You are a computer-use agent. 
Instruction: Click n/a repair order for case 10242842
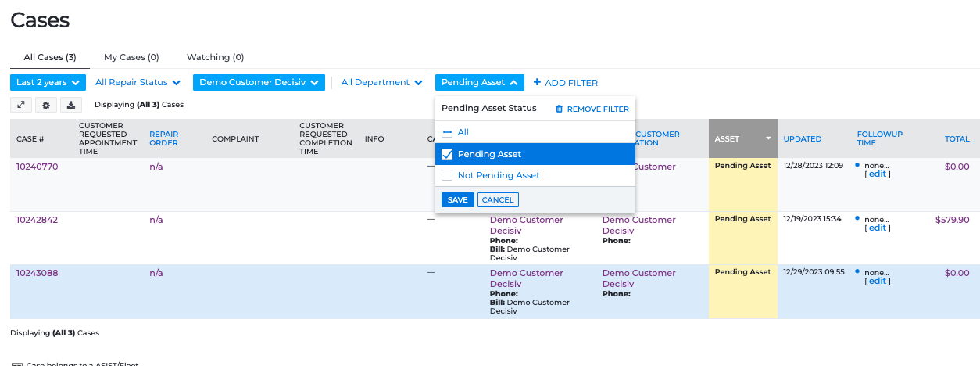pos(156,220)
